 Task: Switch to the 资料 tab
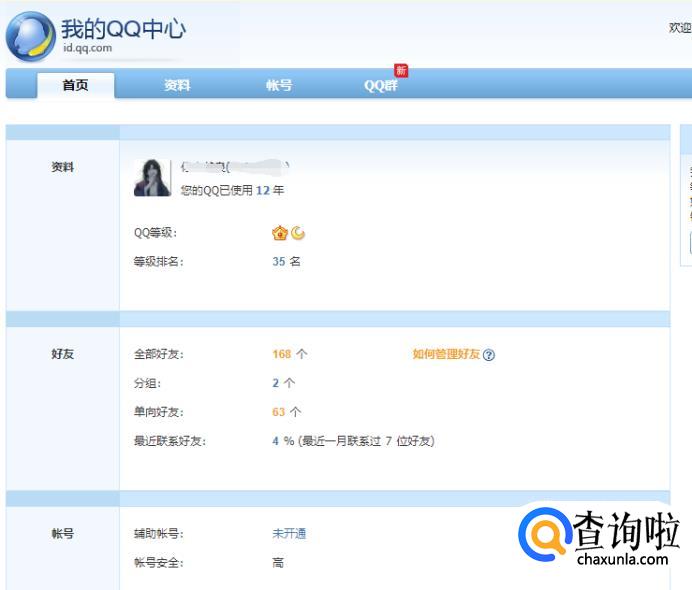(x=177, y=85)
